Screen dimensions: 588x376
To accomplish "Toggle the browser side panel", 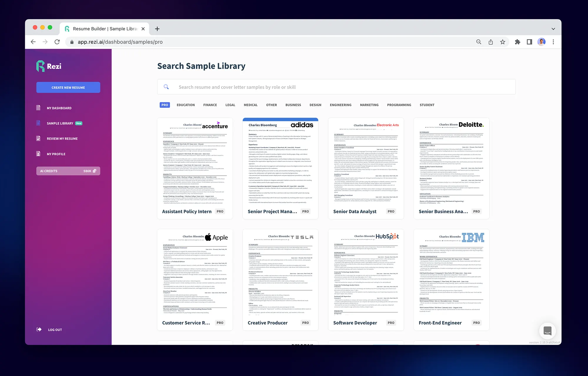I will tap(529, 42).
